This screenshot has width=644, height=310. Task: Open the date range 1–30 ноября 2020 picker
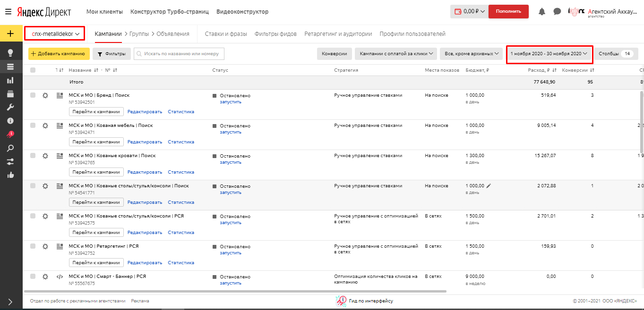coord(549,54)
